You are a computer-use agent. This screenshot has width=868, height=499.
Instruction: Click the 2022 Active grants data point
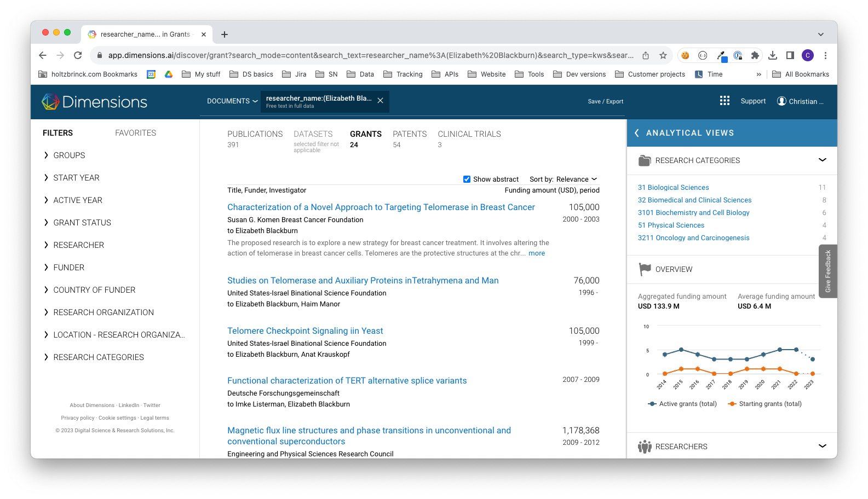point(796,349)
